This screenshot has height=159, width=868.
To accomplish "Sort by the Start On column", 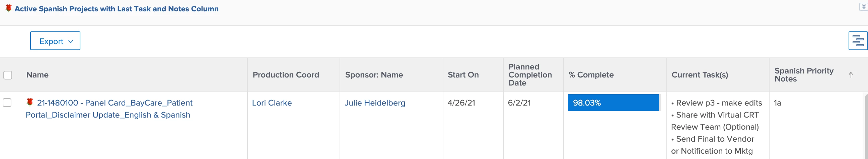I will 463,75.
